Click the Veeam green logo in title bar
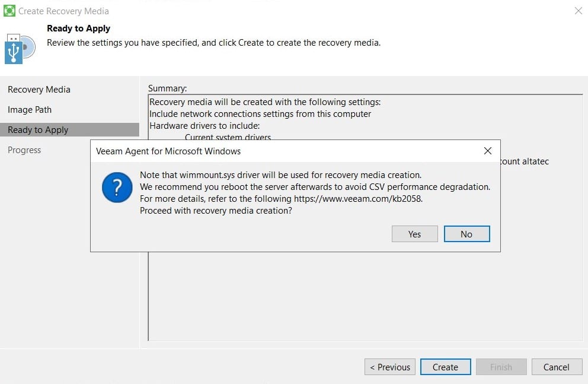Screen dimensions: 588x384 tap(9, 11)
